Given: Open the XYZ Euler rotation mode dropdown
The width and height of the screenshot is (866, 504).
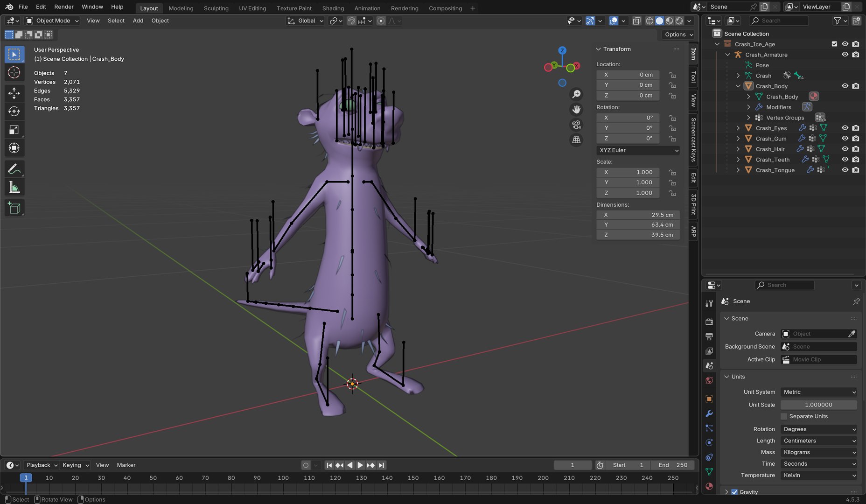Looking at the screenshot, I should click(x=638, y=150).
